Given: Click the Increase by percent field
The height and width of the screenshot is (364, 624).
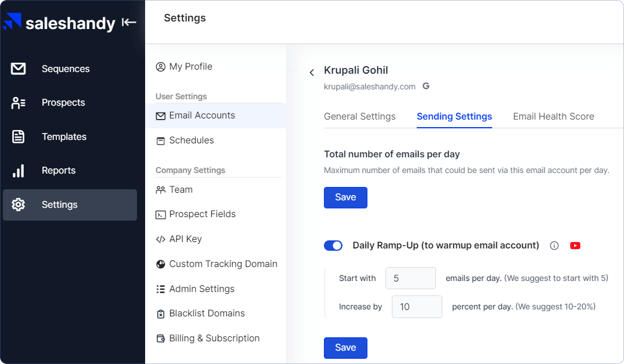Looking at the screenshot, I should coord(417,307).
